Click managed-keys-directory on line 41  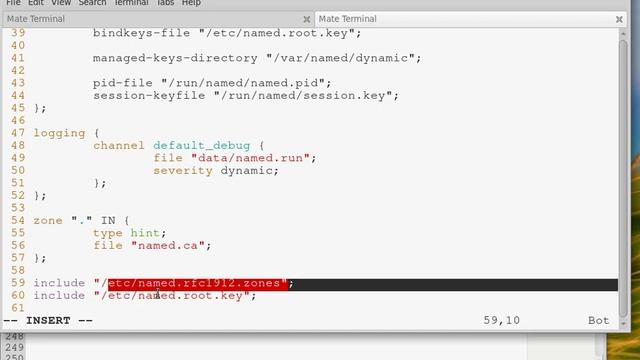tap(175, 58)
